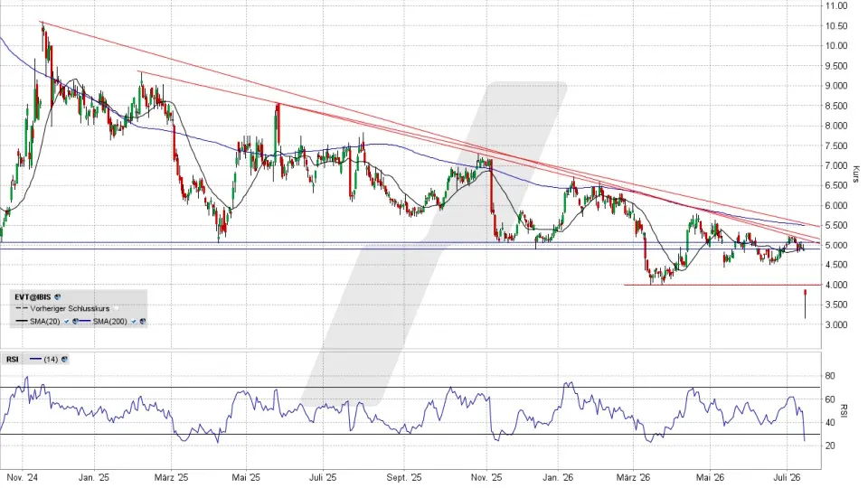The width and height of the screenshot is (868, 488).
Task: Click the 9.500 price axis value
Action: coord(836,66)
